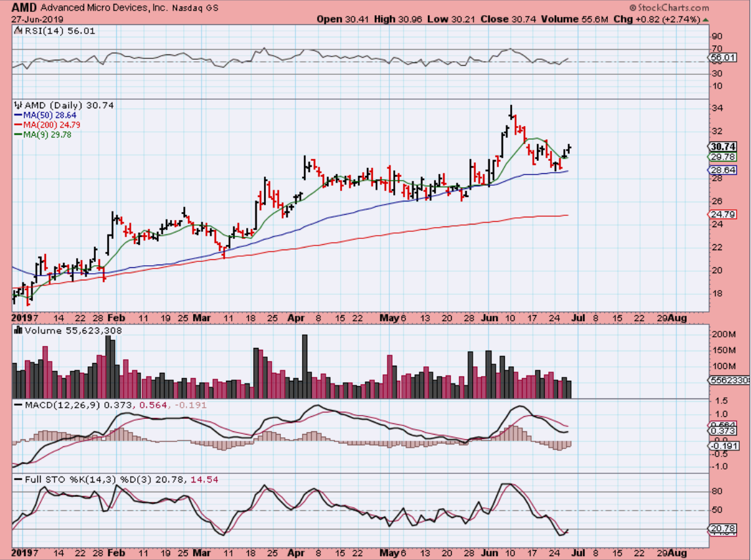Click the MACD legend line marker
The image size is (751, 560).
click(x=18, y=405)
